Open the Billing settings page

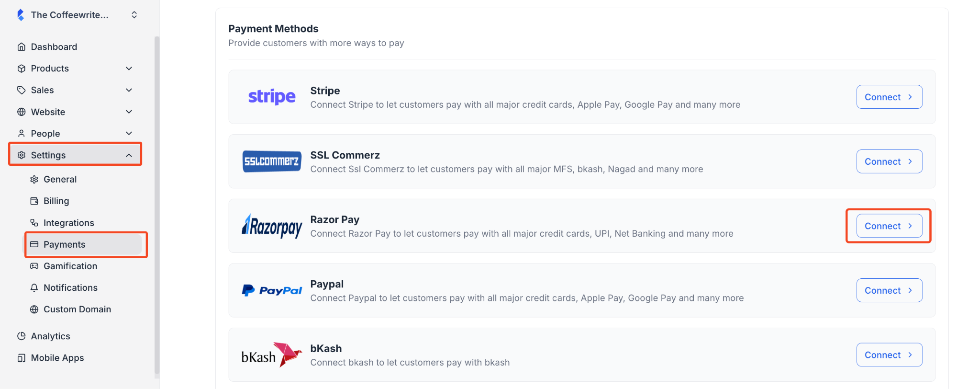(x=56, y=201)
